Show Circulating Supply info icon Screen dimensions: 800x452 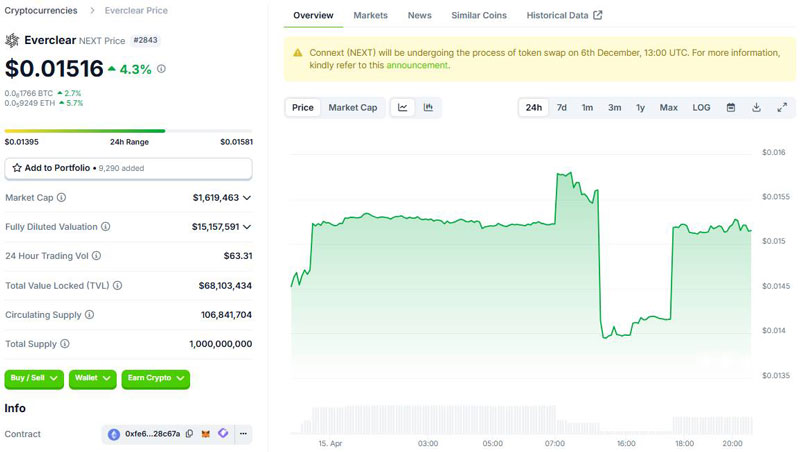(89, 314)
